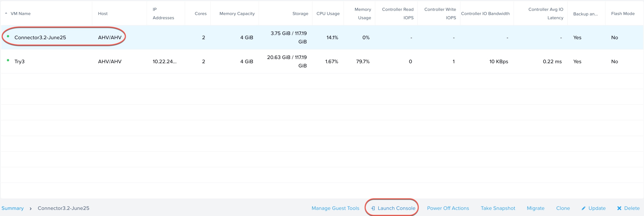Screen dimensions: 644x216
Task: Click the Connector3.2-June25 breadcrumb label
Action: (63, 208)
